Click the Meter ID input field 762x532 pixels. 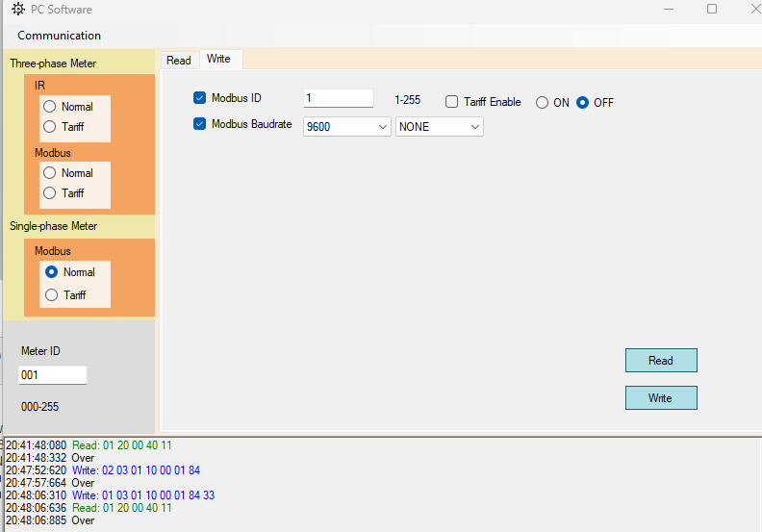click(x=52, y=375)
